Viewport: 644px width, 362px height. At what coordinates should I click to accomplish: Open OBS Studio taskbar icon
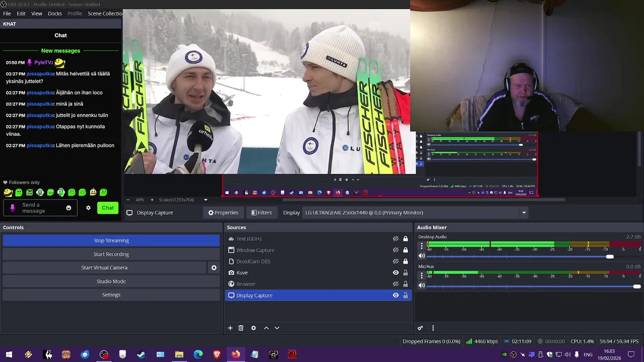tap(104, 354)
